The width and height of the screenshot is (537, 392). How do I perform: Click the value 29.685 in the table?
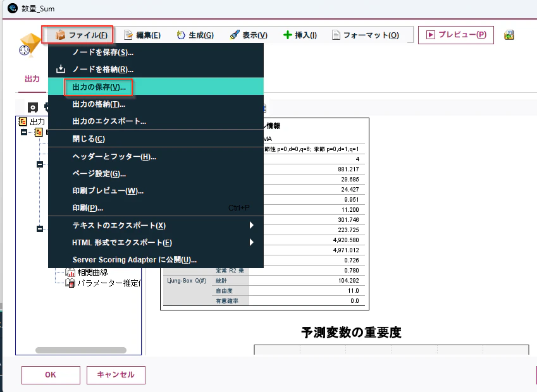coord(350,180)
